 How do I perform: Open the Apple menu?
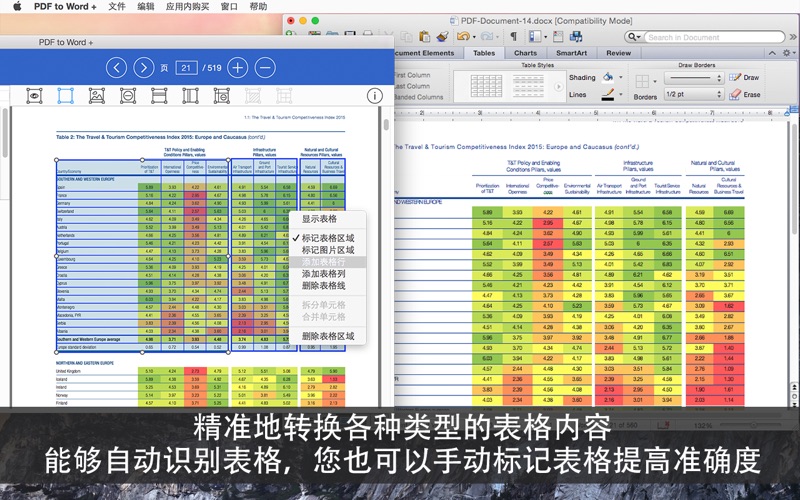tap(17, 7)
